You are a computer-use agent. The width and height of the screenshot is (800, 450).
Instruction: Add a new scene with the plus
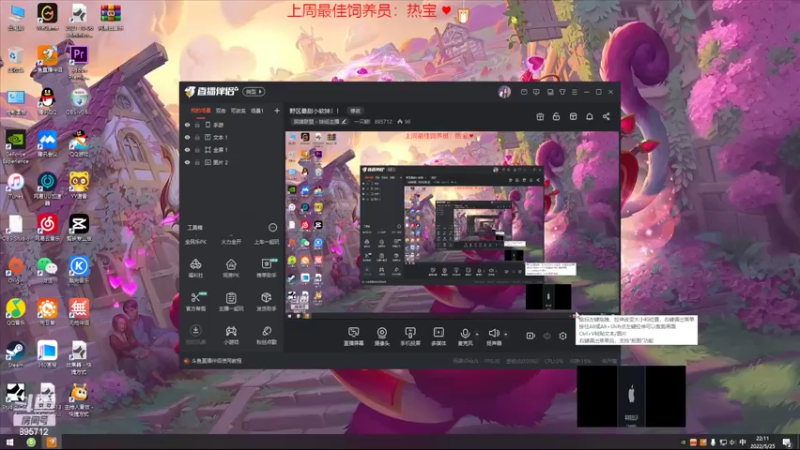[x=277, y=111]
